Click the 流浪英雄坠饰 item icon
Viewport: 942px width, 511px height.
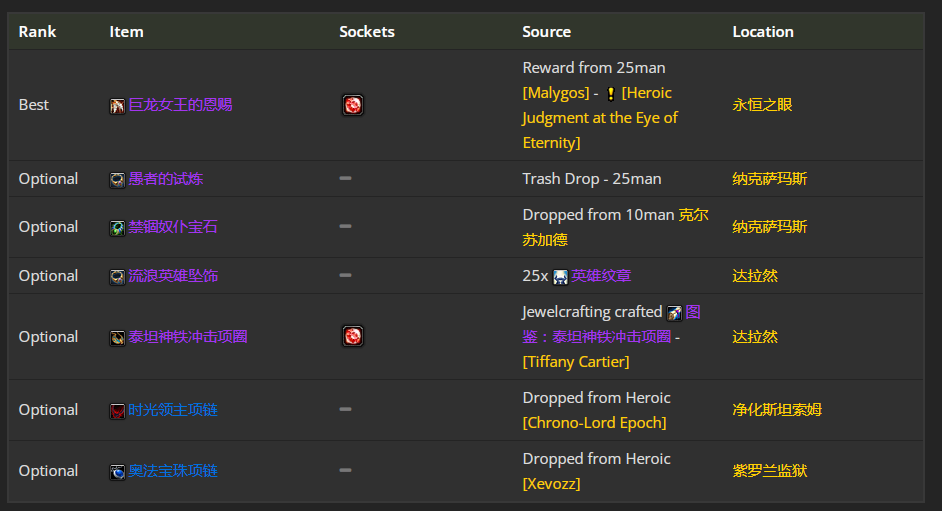point(117,277)
